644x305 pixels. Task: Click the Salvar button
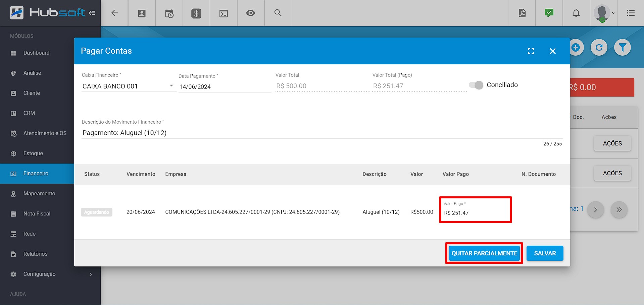tap(545, 253)
